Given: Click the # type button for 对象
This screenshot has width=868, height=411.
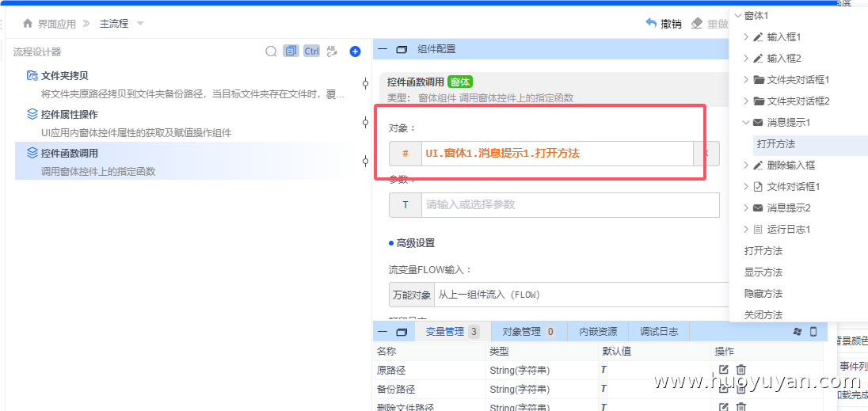Looking at the screenshot, I should (405, 154).
